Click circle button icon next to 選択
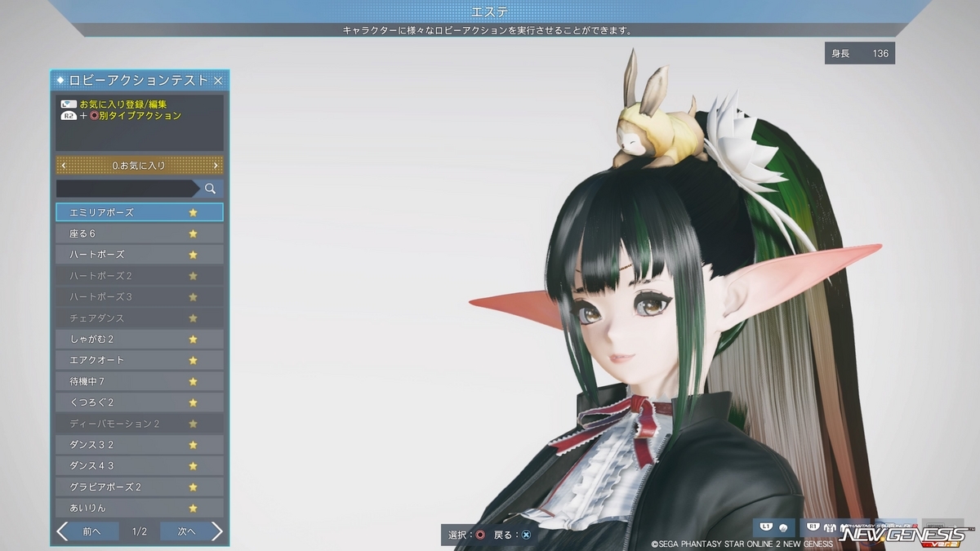 [479, 535]
